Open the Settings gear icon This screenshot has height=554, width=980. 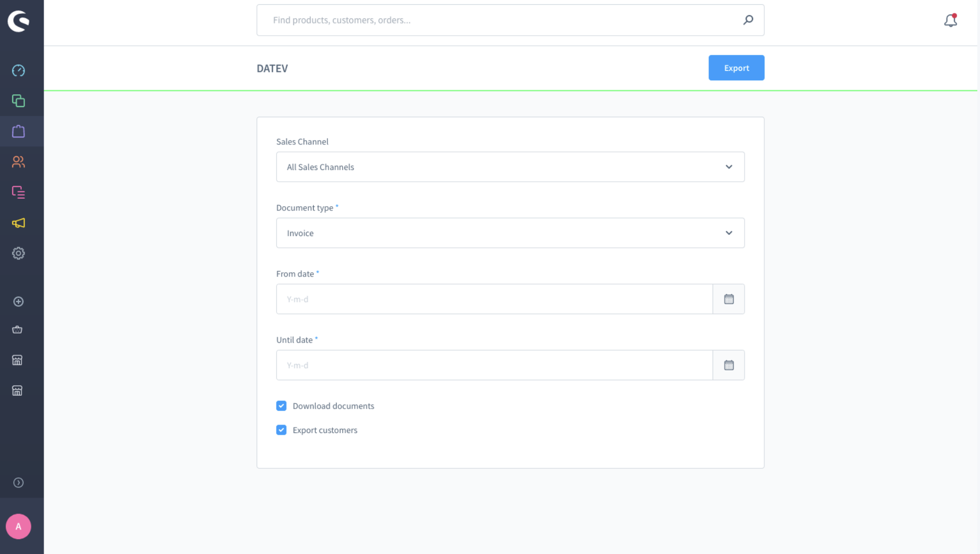pos(19,254)
